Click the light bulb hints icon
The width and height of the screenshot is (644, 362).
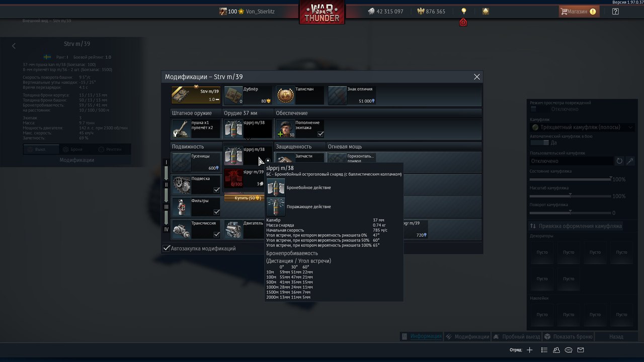click(x=464, y=11)
